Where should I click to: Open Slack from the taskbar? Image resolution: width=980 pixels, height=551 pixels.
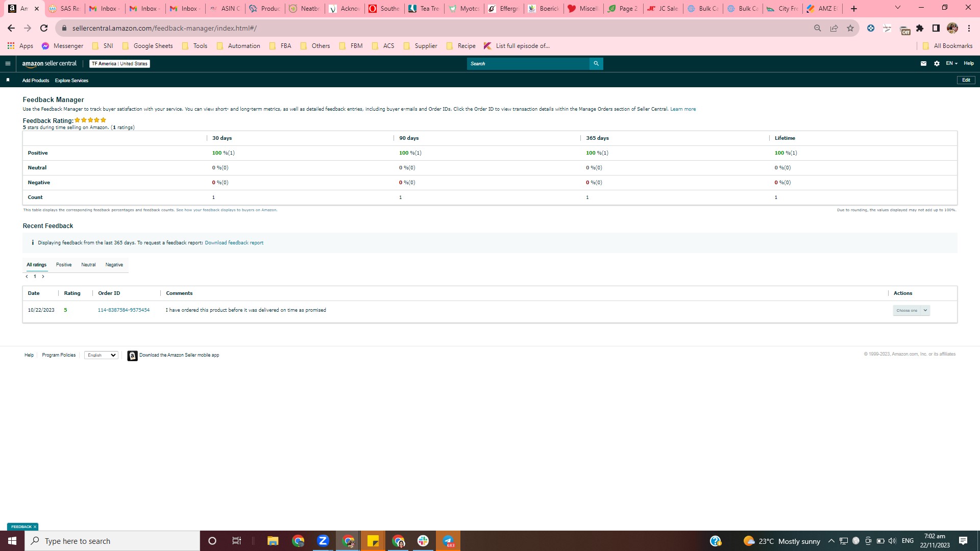[x=423, y=541]
